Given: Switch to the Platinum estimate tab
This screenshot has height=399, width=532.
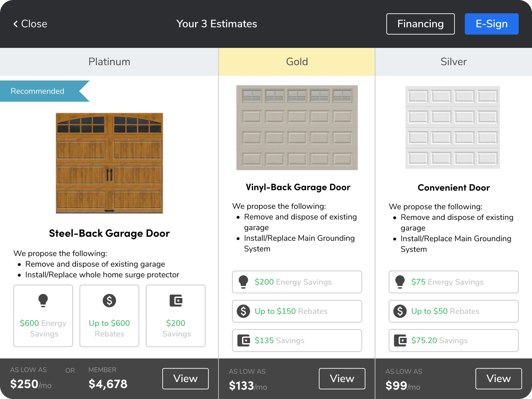Looking at the screenshot, I should pyautogui.click(x=109, y=62).
